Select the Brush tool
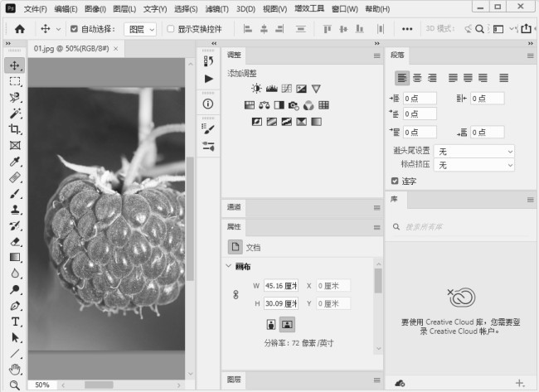 pyautogui.click(x=14, y=194)
